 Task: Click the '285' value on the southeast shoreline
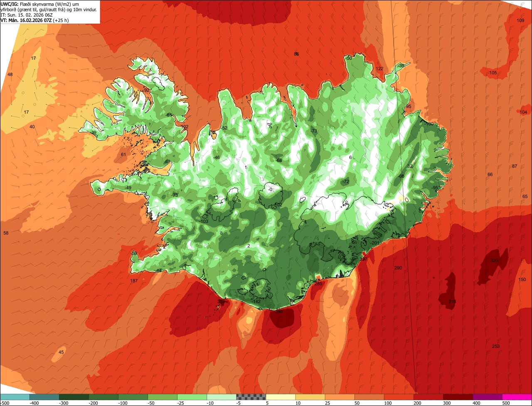point(318,284)
